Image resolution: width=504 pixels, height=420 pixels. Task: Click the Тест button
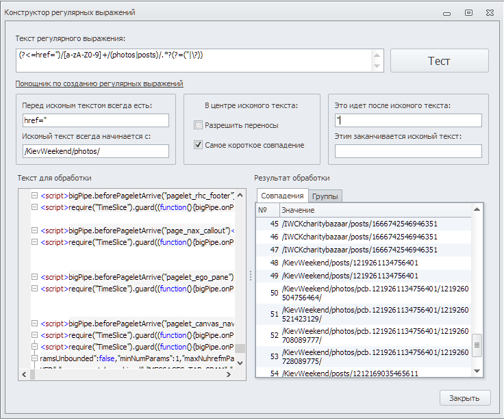click(439, 60)
